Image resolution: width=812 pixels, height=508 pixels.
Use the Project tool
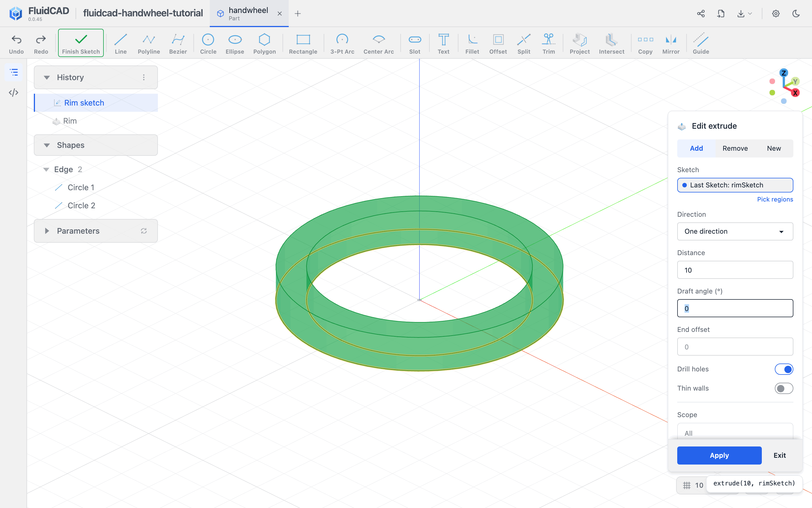coord(579,44)
